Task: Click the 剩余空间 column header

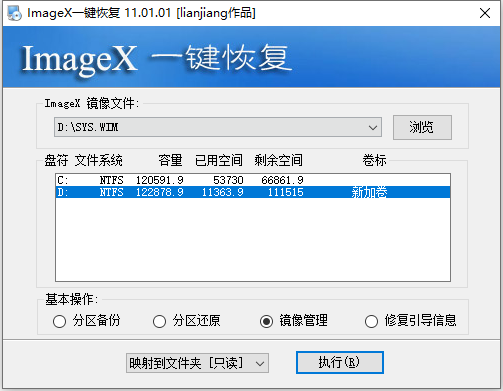Action: tap(278, 160)
